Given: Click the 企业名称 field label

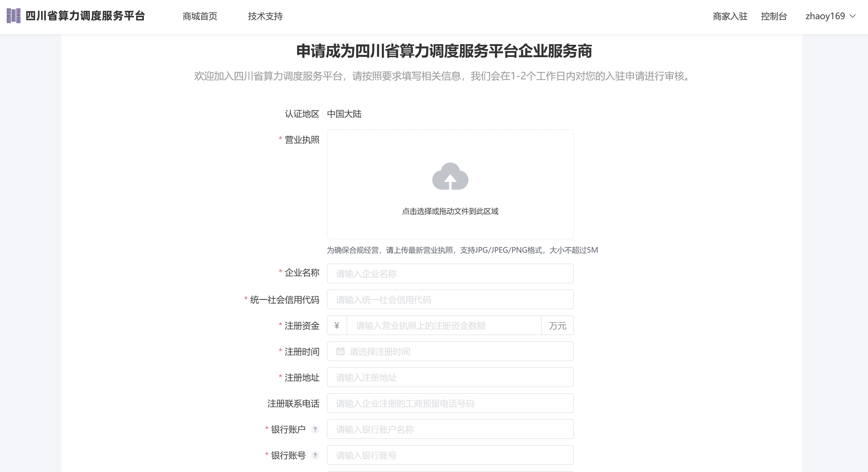Looking at the screenshot, I should click(302, 272).
